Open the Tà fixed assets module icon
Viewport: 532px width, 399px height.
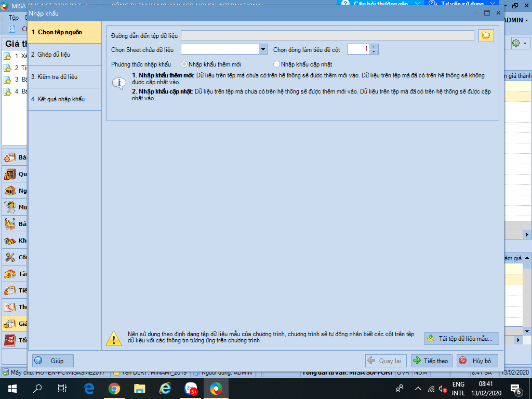pos(10,274)
